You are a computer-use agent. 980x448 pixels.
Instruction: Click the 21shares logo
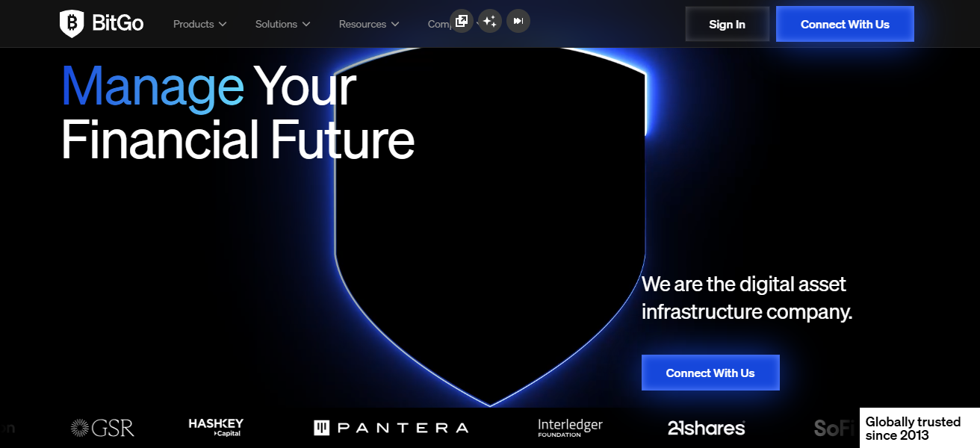pos(706,428)
